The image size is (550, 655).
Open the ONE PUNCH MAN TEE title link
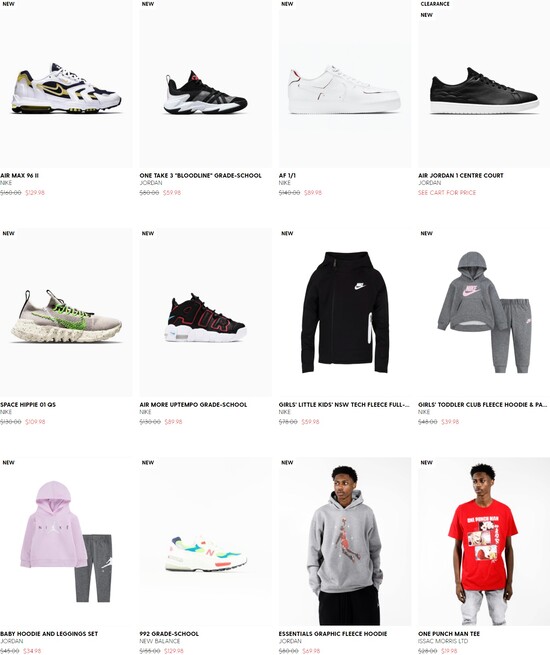click(449, 634)
